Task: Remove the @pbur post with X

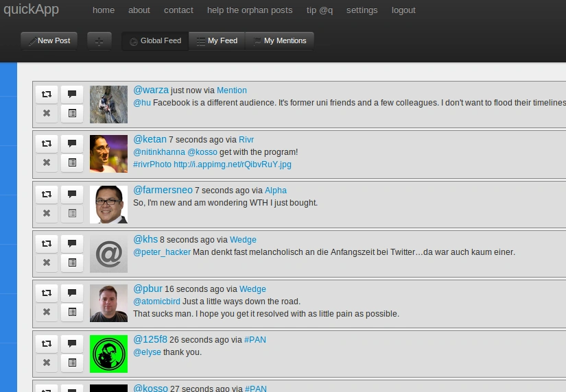Action: pos(47,313)
